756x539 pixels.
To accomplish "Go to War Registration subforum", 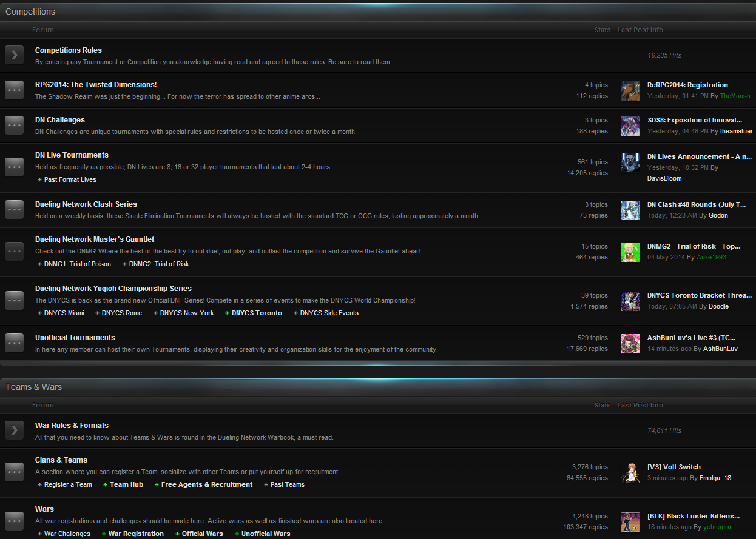I will point(136,534).
